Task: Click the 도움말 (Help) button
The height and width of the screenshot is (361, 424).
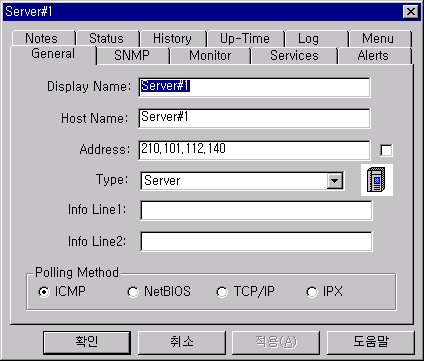Action: click(371, 342)
